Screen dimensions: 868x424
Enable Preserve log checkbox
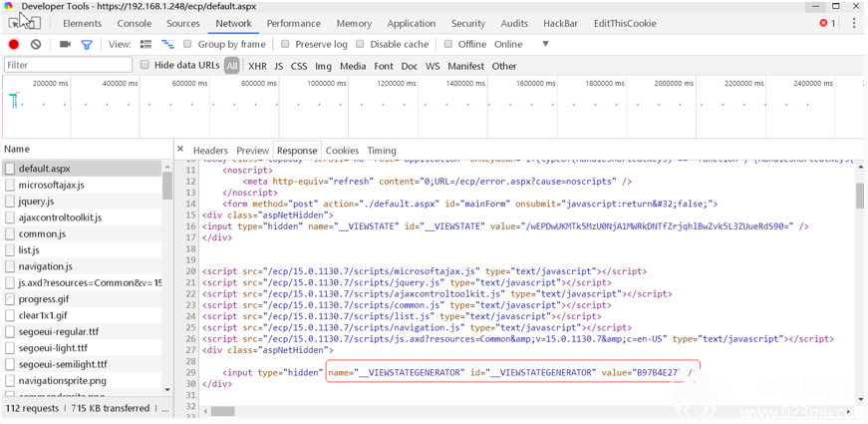tap(285, 44)
